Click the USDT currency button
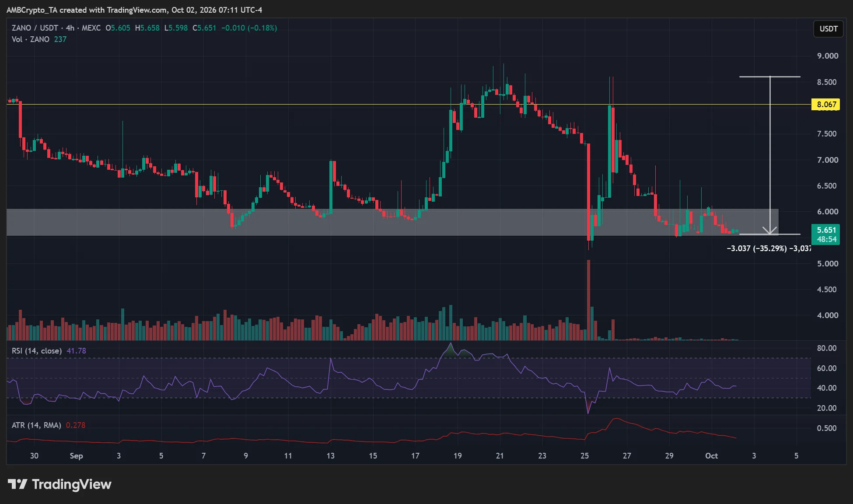Screen dimensions: 853x504 pyautogui.click(x=828, y=29)
